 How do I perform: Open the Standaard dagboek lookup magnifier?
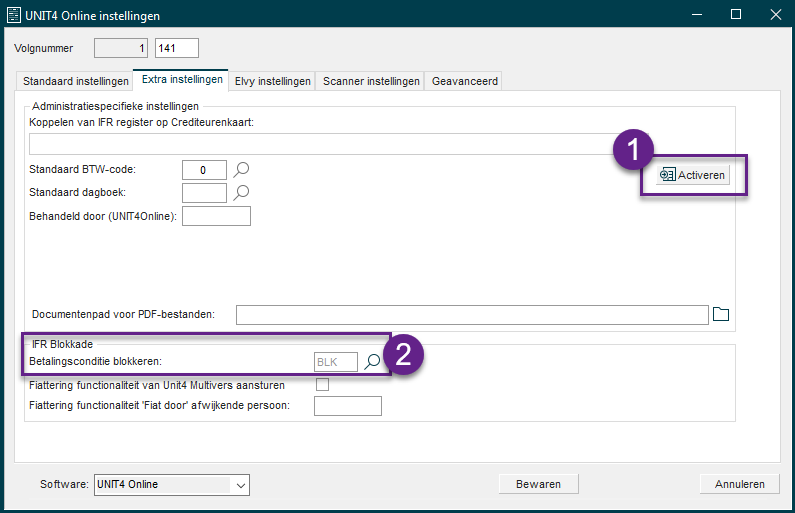pyautogui.click(x=241, y=192)
